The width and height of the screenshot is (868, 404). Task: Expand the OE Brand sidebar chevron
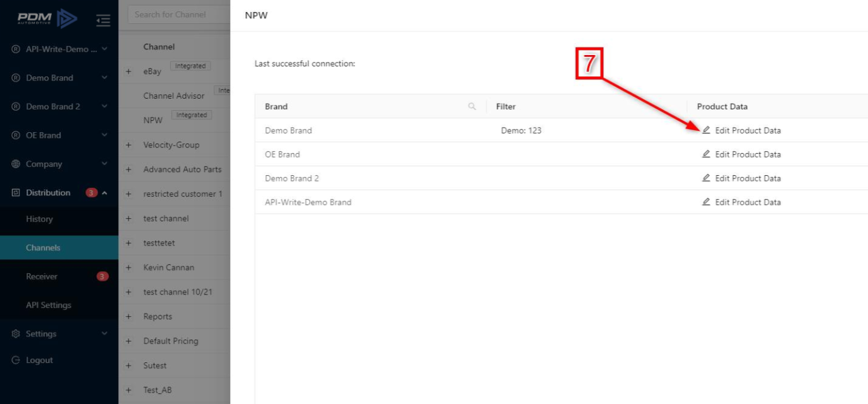click(x=104, y=135)
